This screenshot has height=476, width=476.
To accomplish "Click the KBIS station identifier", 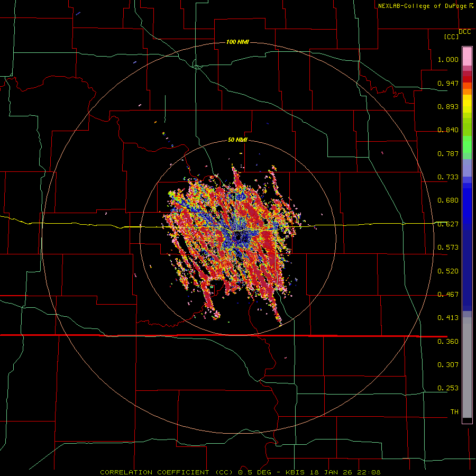I will point(296,472).
